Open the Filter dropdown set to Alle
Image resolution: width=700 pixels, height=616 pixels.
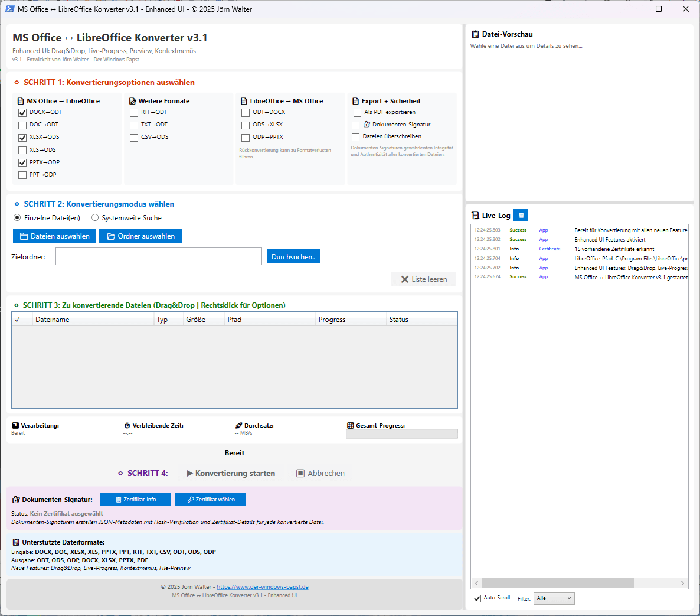554,599
